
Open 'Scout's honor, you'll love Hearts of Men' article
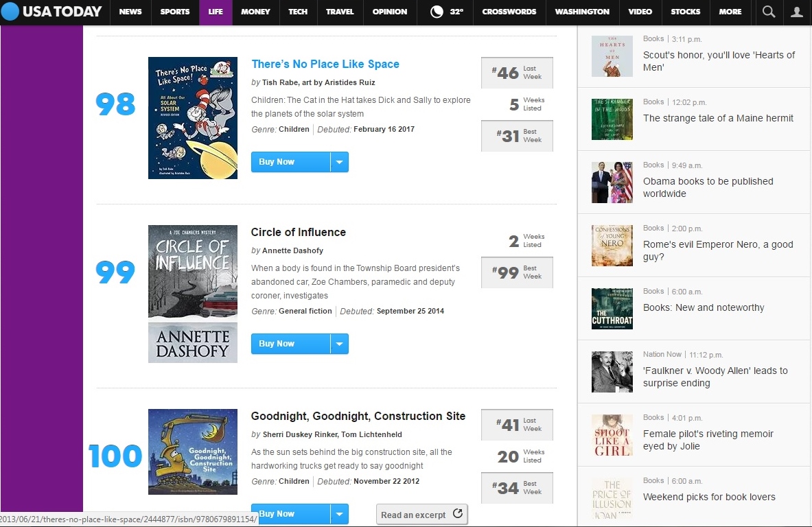[x=718, y=61]
